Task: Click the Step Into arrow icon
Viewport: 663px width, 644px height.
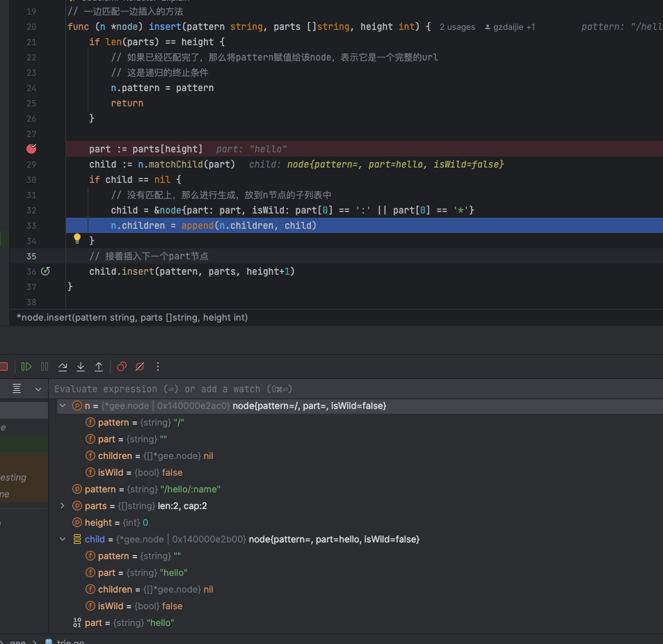Action: point(81,367)
